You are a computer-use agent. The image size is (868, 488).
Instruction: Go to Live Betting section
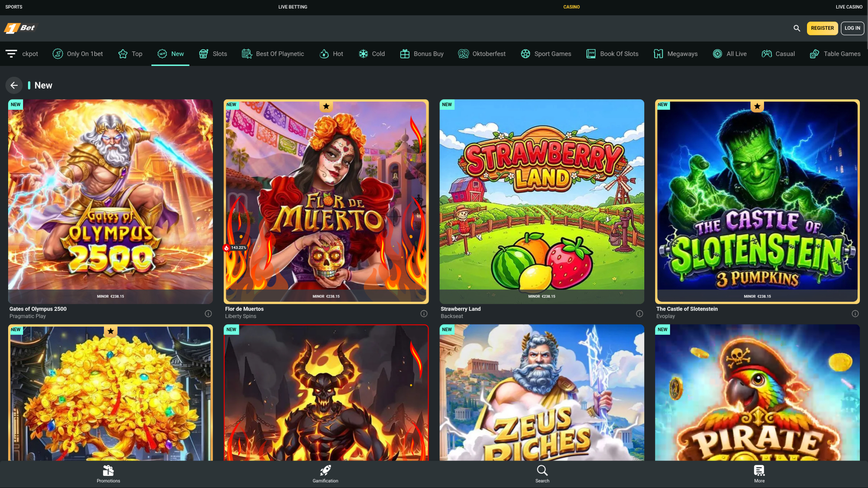(292, 7)
